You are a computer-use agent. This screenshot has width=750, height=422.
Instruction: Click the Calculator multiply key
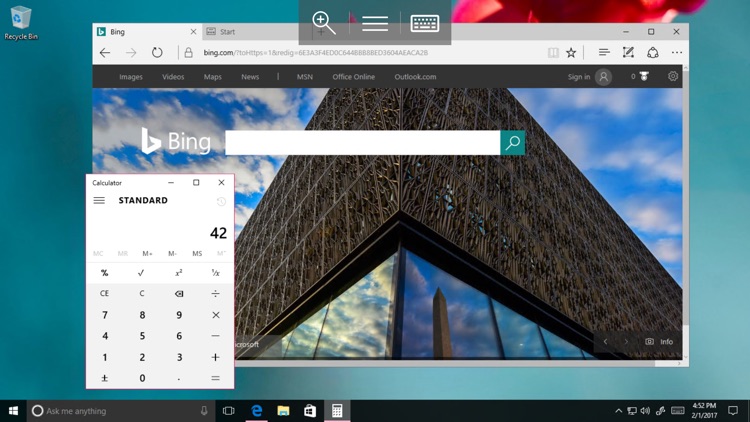tap(216, 315)
